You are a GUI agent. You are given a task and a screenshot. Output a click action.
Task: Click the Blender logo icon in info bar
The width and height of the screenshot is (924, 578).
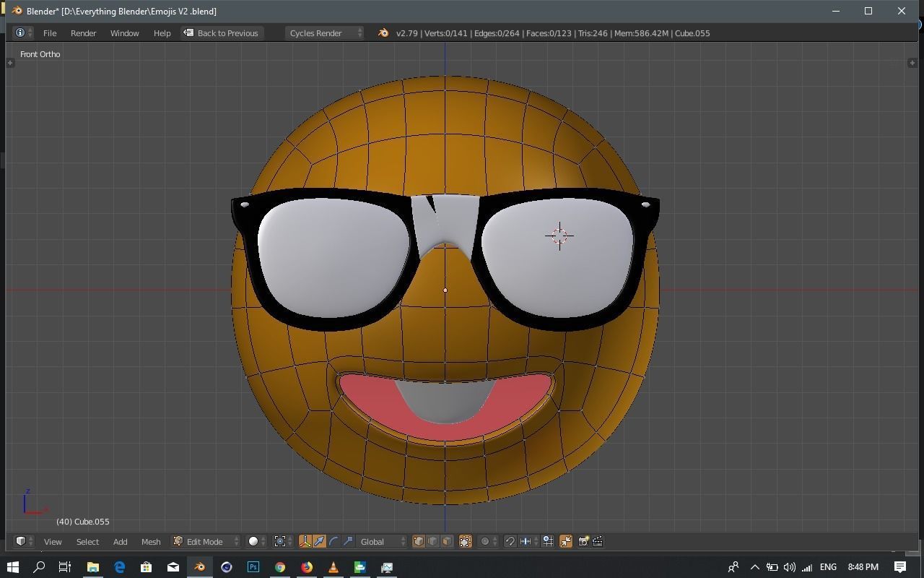[x=383, y=33]
